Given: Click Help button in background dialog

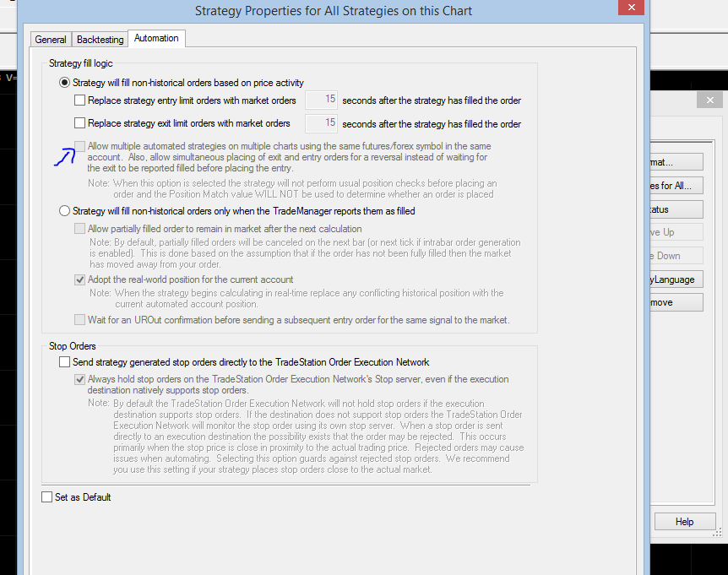Looking at the screenshot, I should (685, 522).
